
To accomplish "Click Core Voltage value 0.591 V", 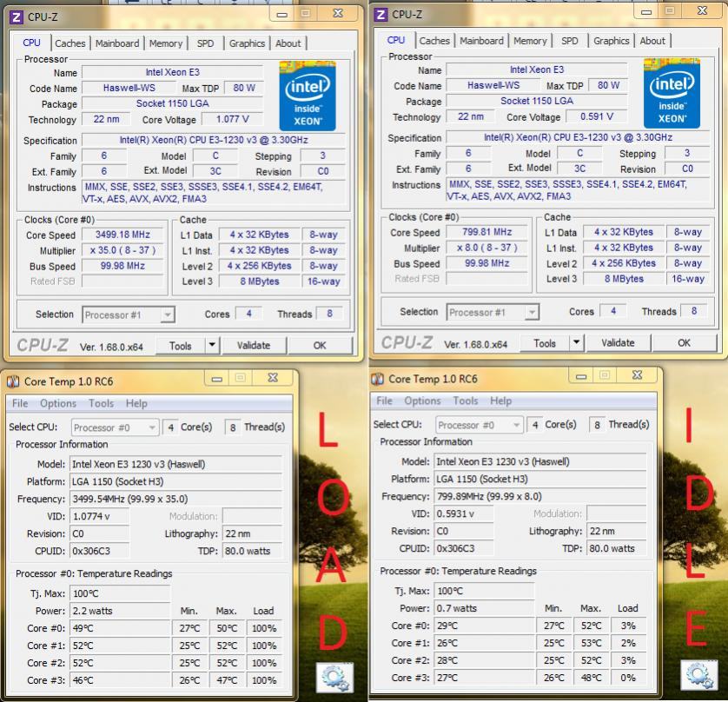I will [x=597, y=116].
